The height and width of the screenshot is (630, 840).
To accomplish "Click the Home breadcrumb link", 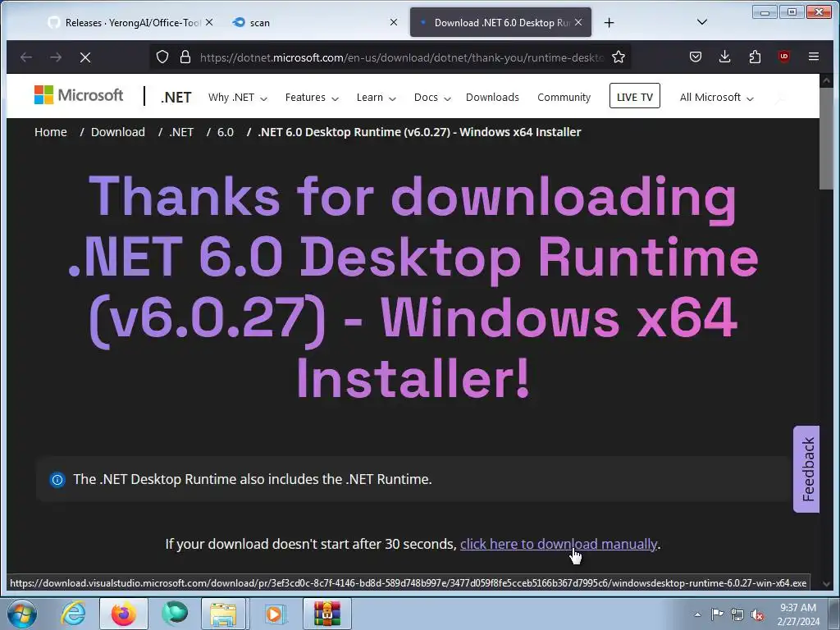I will point(51,132).
